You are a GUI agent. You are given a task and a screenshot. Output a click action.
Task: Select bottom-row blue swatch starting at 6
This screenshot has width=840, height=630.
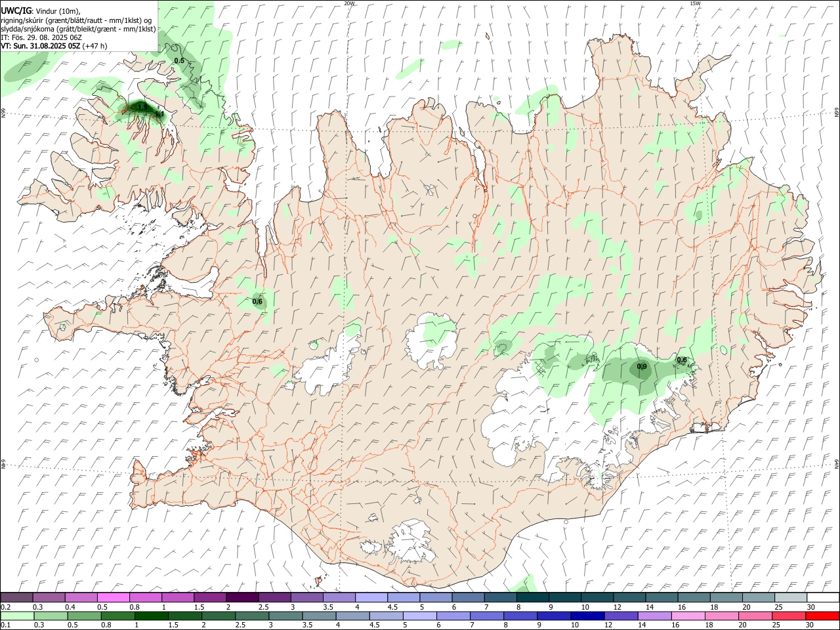pyautogui.click(x=453, y=616)
